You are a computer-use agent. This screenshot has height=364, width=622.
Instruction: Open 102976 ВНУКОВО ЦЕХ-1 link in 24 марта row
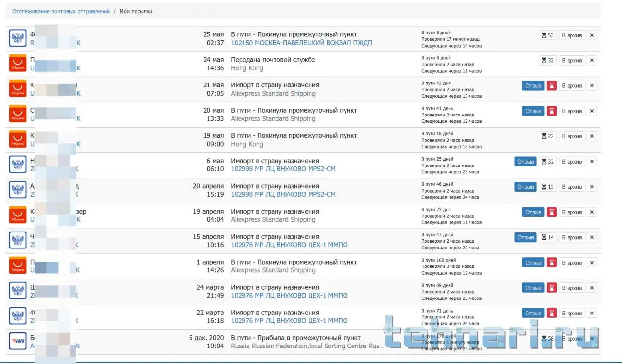coord(289,295)
